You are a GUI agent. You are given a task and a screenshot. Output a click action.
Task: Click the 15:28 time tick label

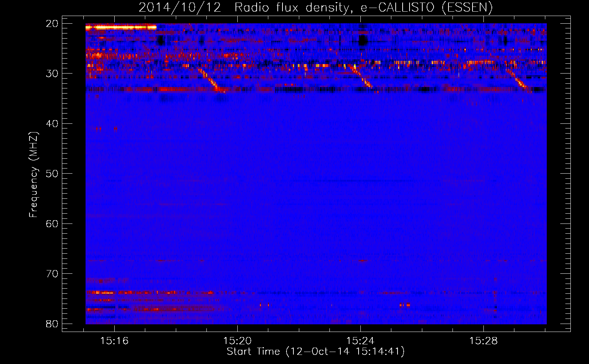pos(483,341)
